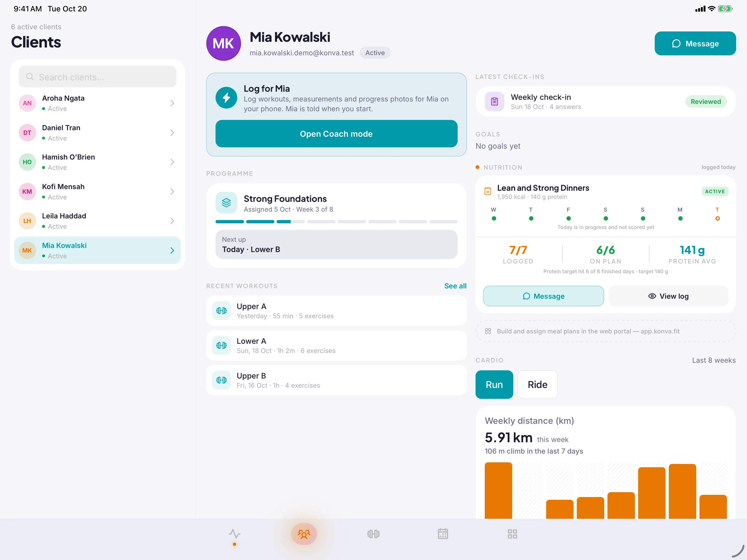Click the logged today nutrition label
This screenshot has width=747, height=560.
click(x=718, y=167)
